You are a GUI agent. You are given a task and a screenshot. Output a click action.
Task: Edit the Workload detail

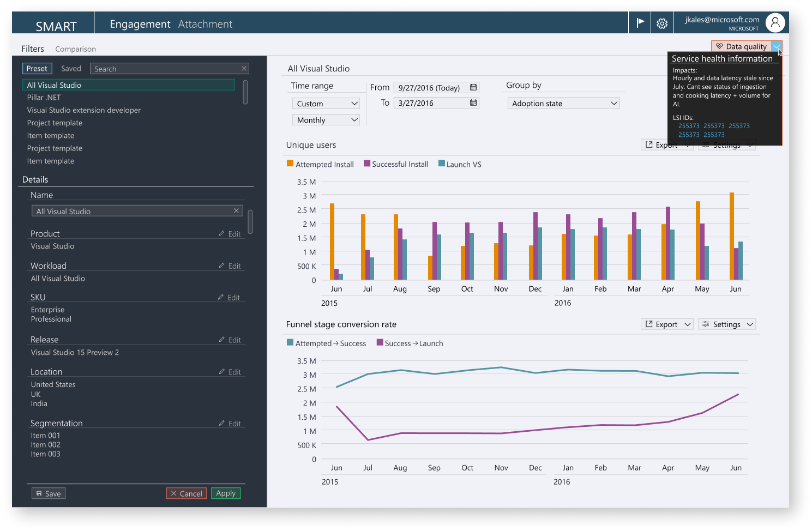230,266
